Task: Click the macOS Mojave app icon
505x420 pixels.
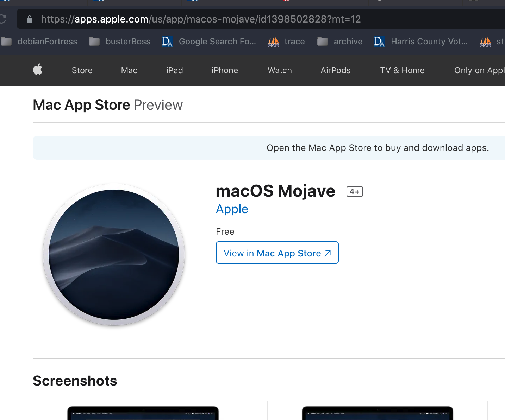Action: (114, 255)
